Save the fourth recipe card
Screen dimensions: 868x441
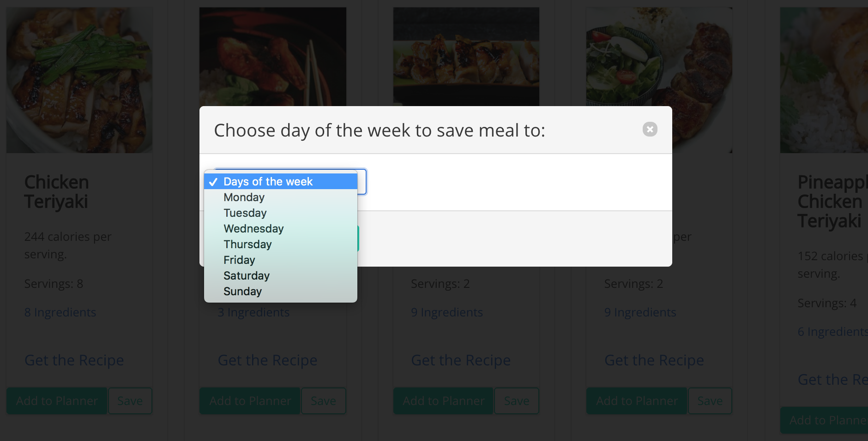(x=710, y=401)
